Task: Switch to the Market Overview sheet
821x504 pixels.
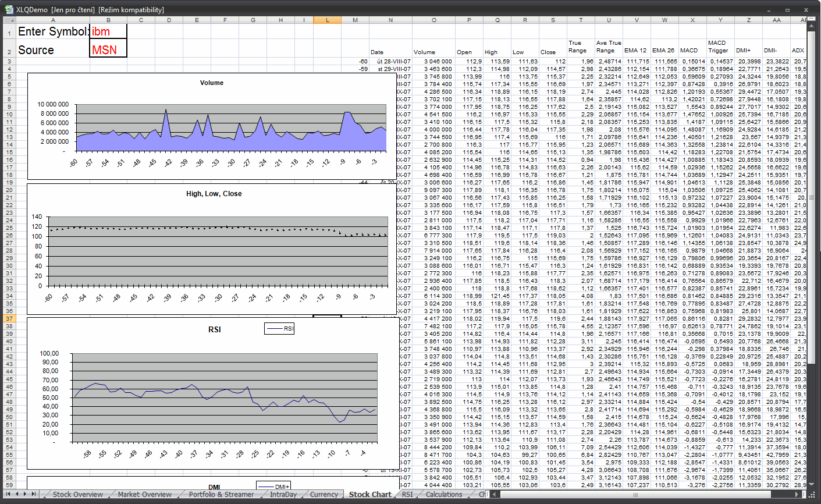Action: click(x=144, y=495)
